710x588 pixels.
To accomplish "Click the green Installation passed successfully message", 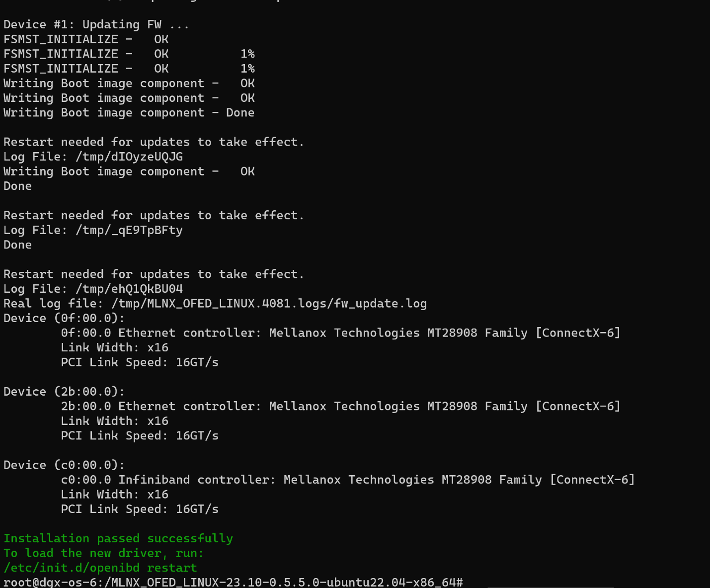I will pyautogui.click(x=118, y=538).
